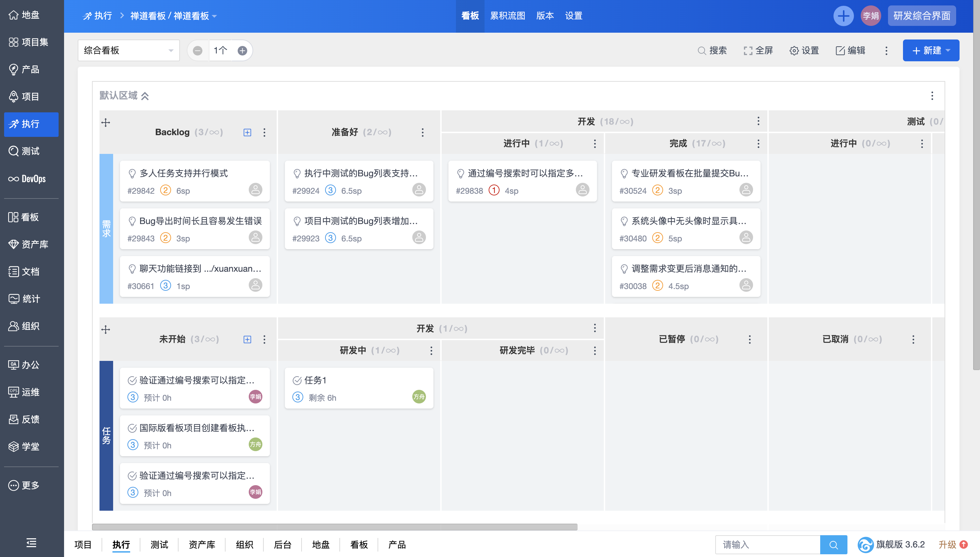Open the 已暂停 column options menu
The height and width of the screenshot is (557, 980).
tap(750, 339)
